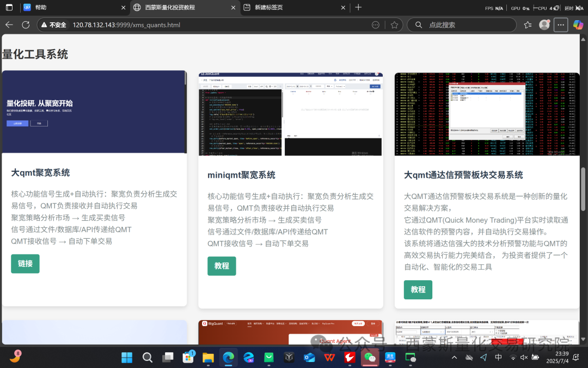Open Outlook from the taskbar
Viewport: 588px width, 368px height.
pyautogui.click(x=309, y=358)
